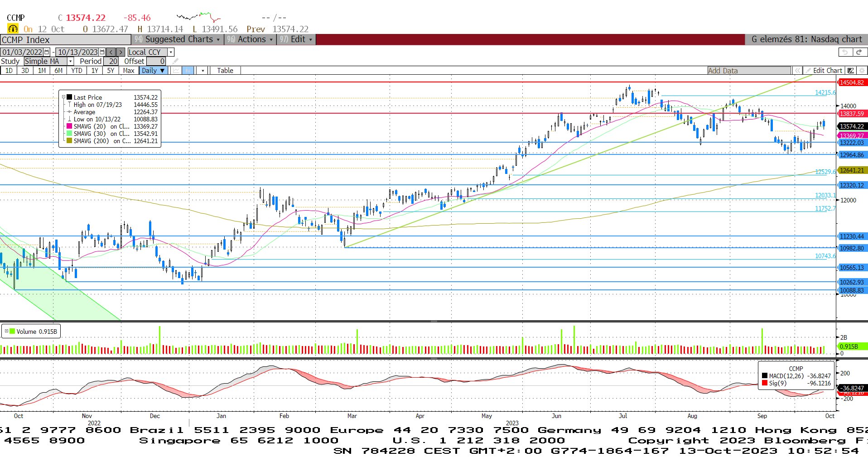Open the chart type dropdown arrow
The image size is (868, 476).
pyautogui.click(x=203, y=71)
